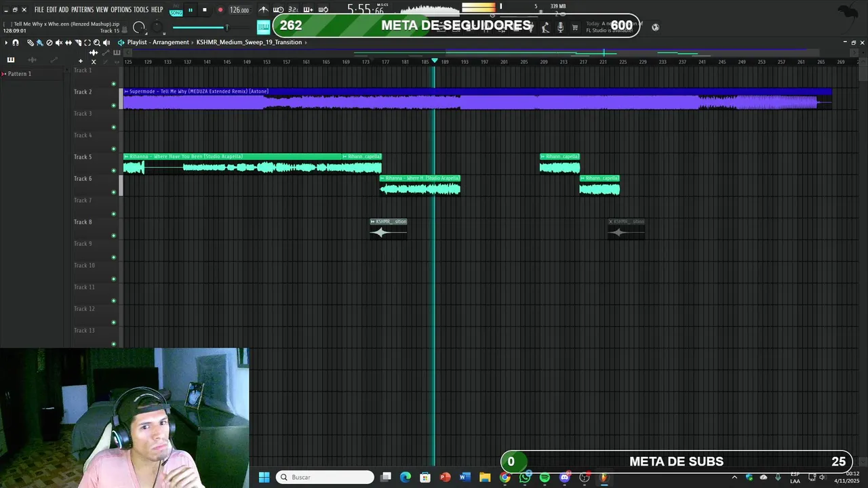Click the Track 5 label header

(x=83, y=157)
